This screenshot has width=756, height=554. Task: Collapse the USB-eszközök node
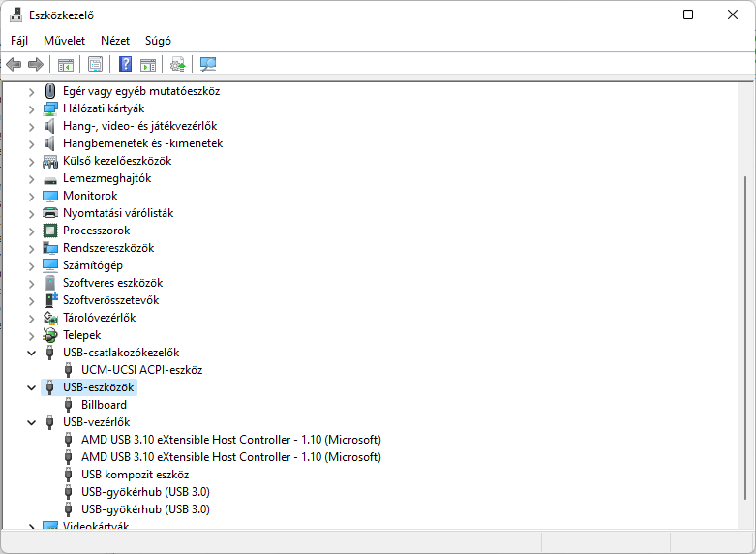pyautogui.click(x=31, y=387)
